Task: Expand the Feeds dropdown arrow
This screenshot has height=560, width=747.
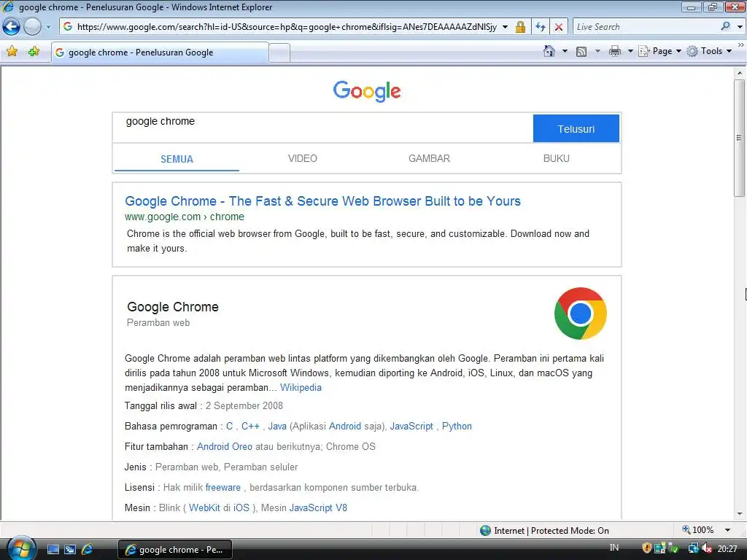Action: tap(597, 51)
